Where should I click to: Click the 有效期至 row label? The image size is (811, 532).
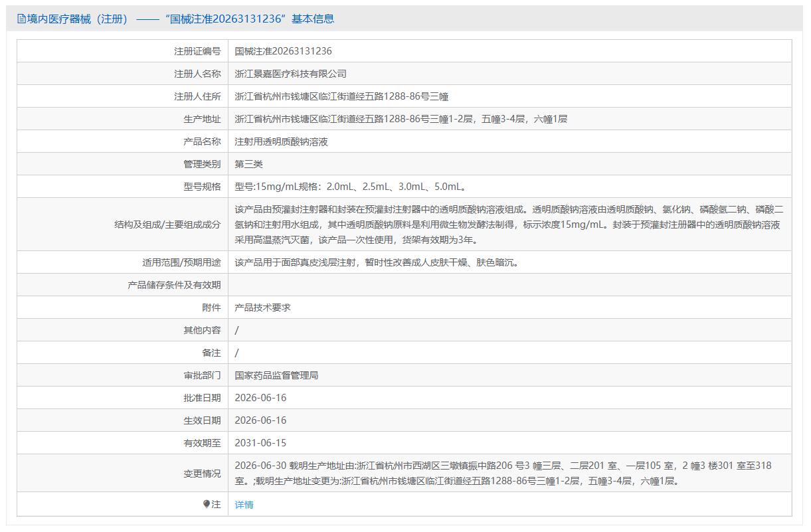(202, 443)
